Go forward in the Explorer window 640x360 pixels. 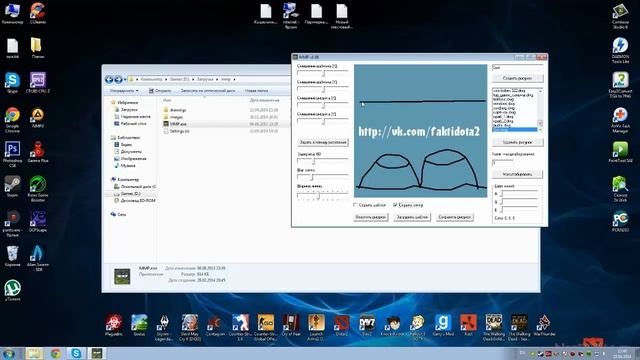tap(118, 79)
